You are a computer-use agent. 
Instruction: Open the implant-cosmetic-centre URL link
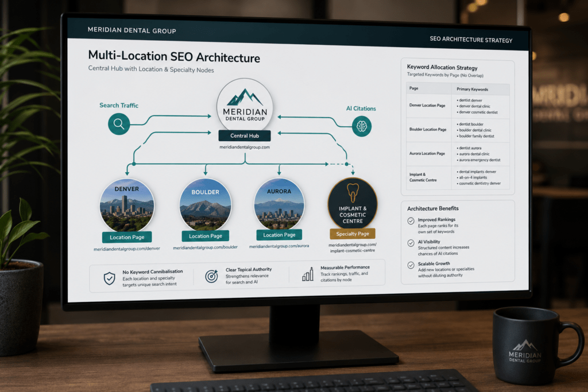click(353, 248)
